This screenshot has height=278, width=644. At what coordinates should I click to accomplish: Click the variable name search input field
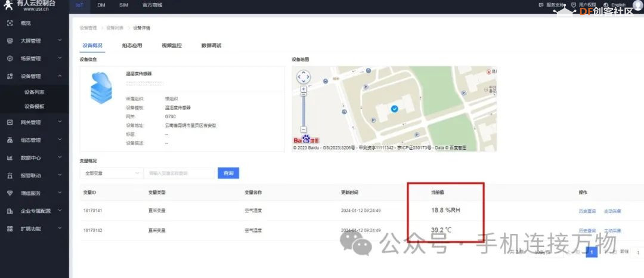(179, 173)
